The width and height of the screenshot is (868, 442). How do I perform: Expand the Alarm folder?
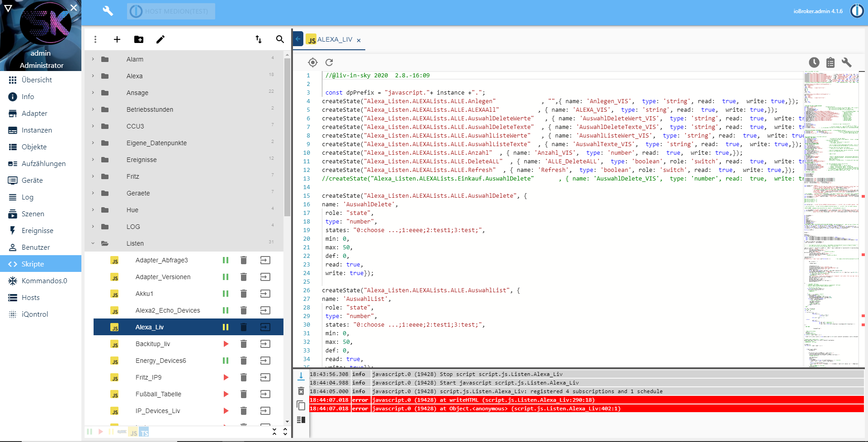[x=93, y=59]
